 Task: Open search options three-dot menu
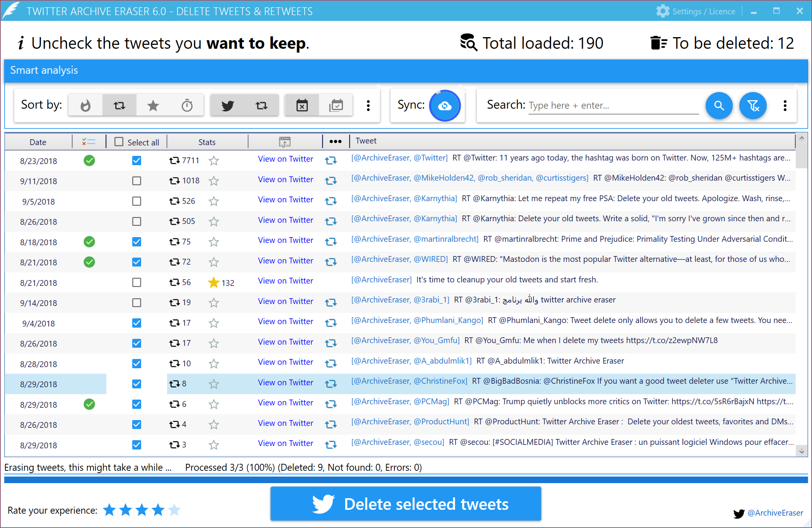785,105
